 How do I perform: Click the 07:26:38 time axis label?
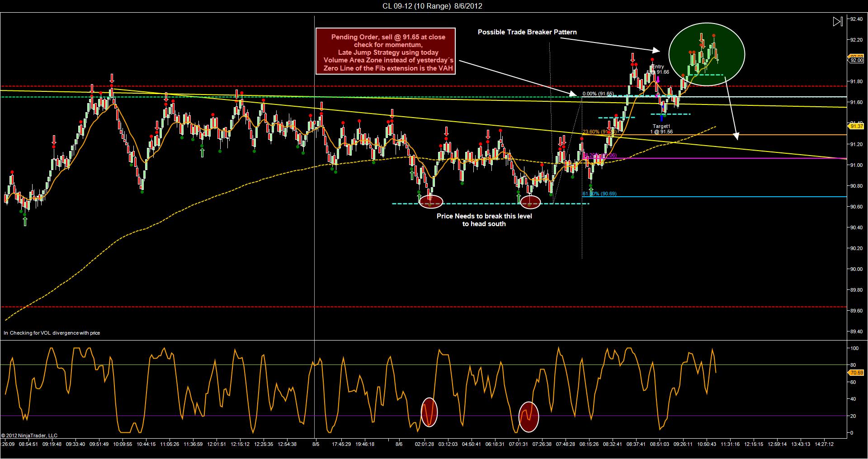pos(542,444)
